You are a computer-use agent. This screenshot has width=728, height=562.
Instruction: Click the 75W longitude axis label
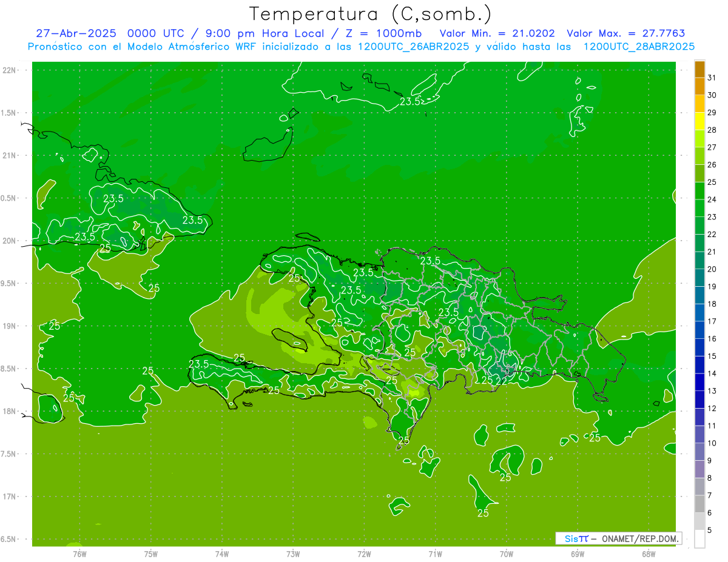151,554
